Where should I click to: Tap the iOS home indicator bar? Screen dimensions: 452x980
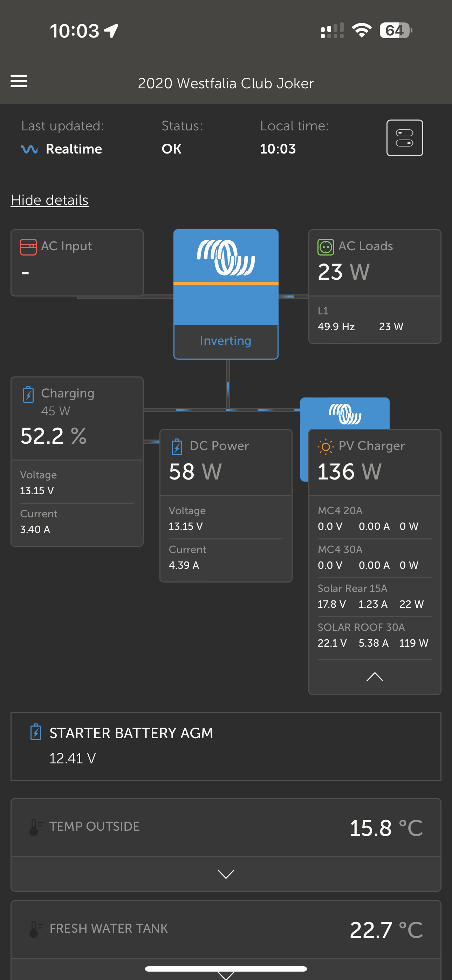pyautogui.click(x=226, y=968)
